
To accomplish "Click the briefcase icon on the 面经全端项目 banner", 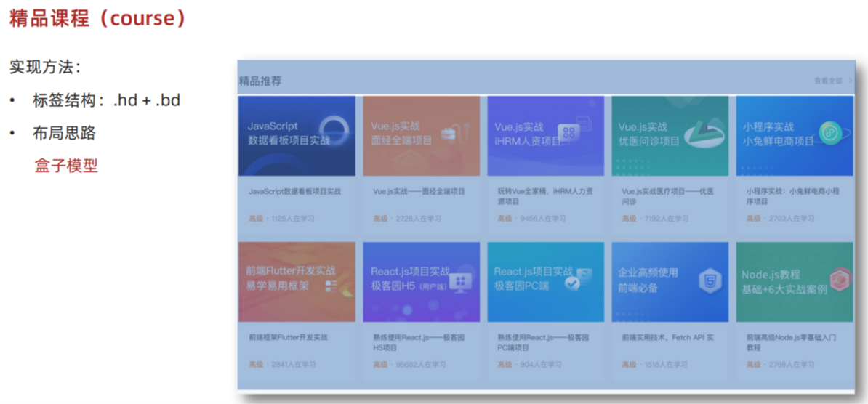I will pyautogui.click(x=448, y=133).
